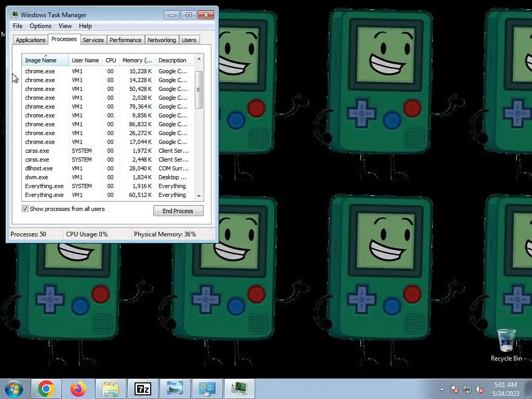This screenshot has height=399, width=532.
Task: Sort by the Image Name column
Action: [46, 60]
